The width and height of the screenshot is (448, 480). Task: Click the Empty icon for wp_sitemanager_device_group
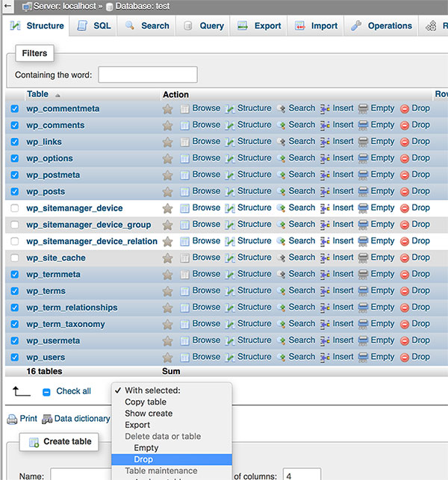363,225
